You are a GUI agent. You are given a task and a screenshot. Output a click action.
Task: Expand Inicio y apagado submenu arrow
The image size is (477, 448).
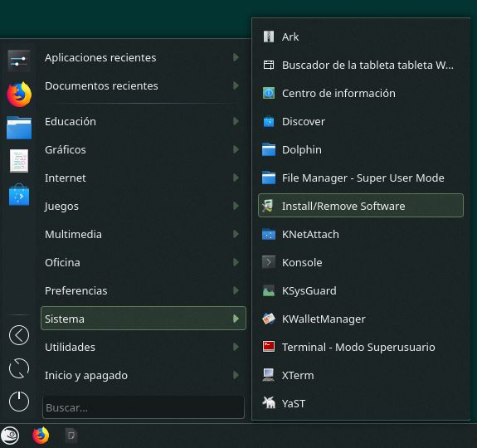tap(236, 375)
